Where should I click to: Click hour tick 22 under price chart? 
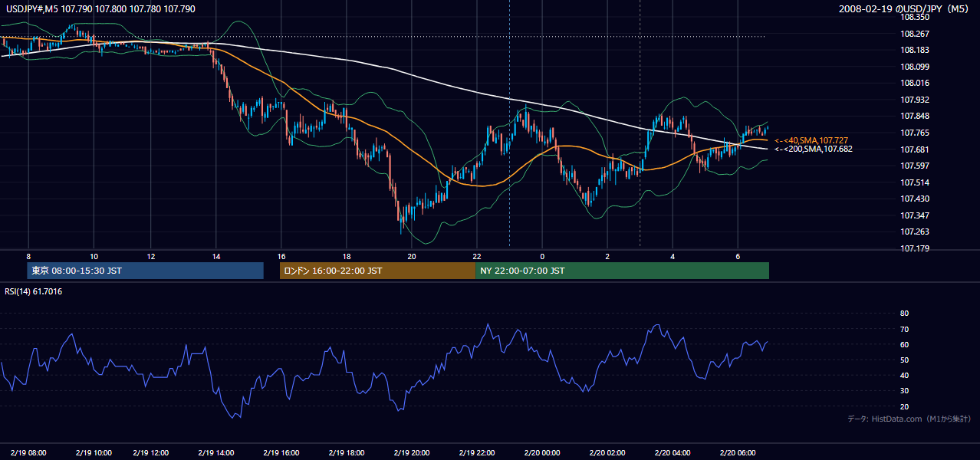[477, 256]
